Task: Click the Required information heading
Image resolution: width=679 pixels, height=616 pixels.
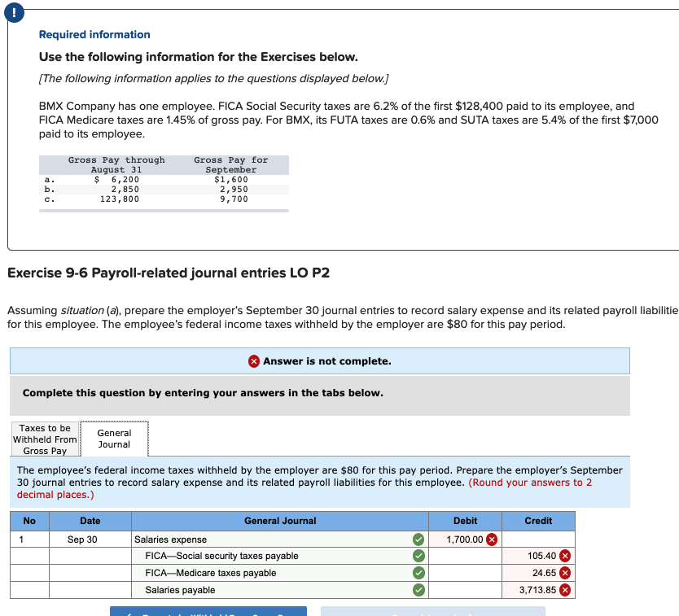Action: click(x=94, y=35)
